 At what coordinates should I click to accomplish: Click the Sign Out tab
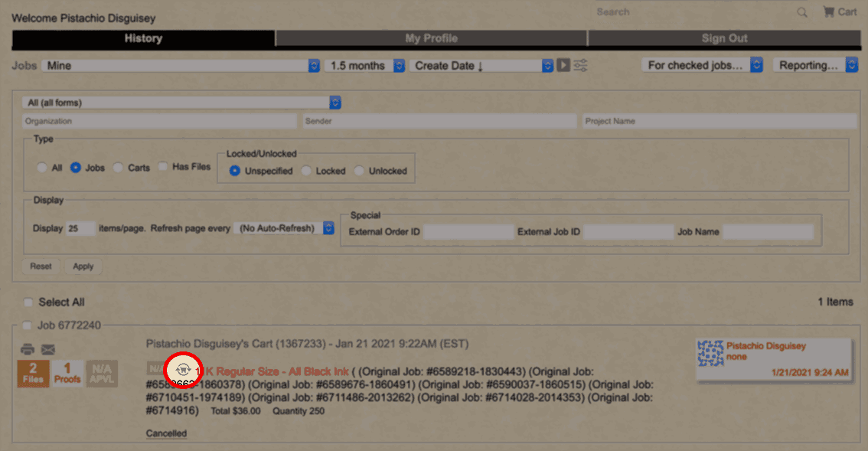(x=725, y=38)
